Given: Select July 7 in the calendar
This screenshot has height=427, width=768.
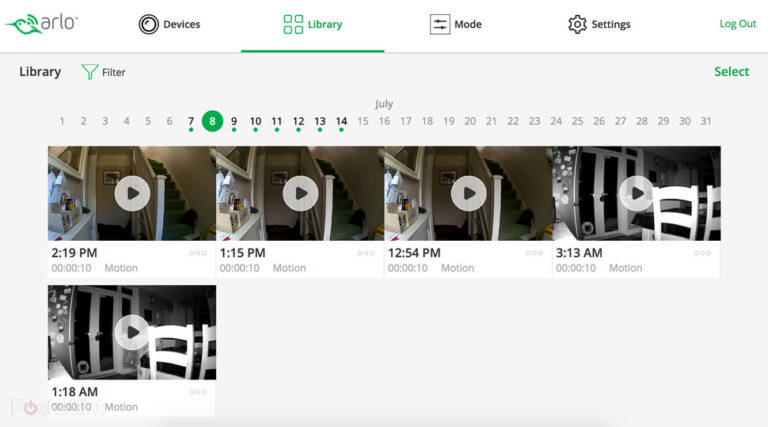Looking at the screenshot, I should click(191, 121).
